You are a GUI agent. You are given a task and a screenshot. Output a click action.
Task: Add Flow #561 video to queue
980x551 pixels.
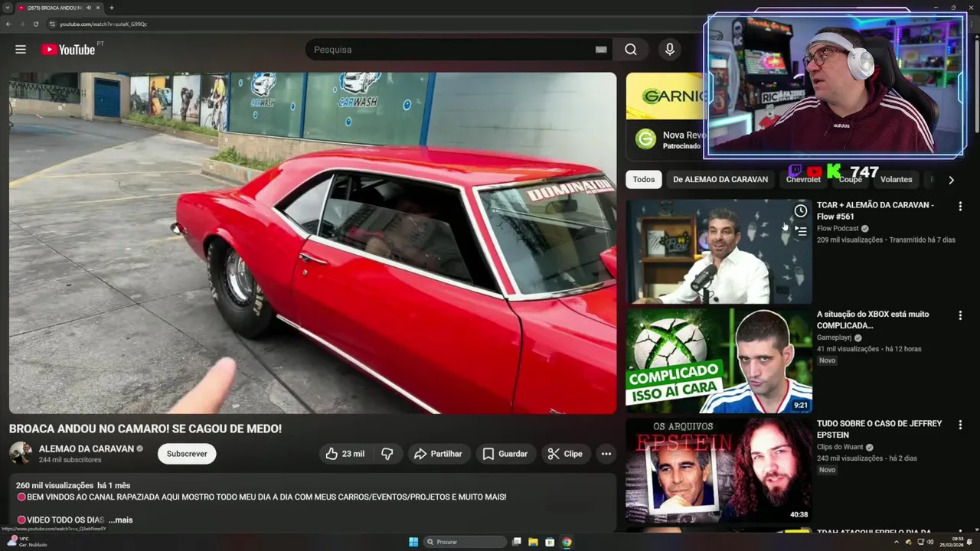pos(800,230)
